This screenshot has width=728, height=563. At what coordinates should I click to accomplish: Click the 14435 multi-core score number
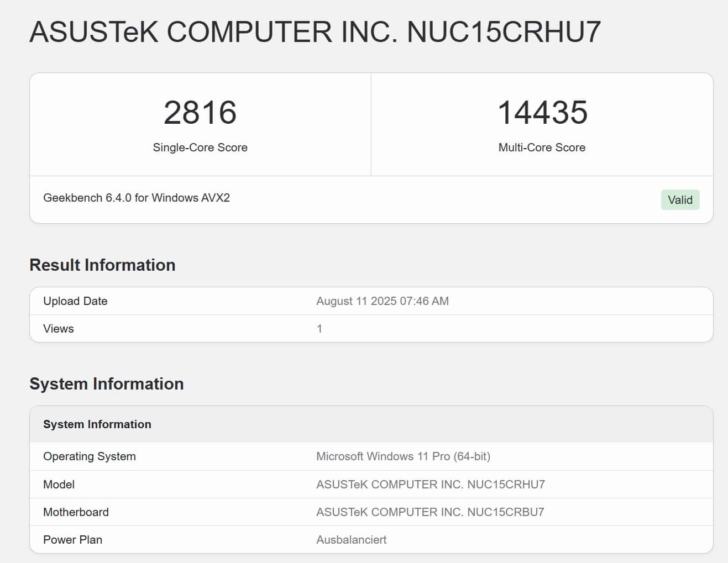coord(542,113)
